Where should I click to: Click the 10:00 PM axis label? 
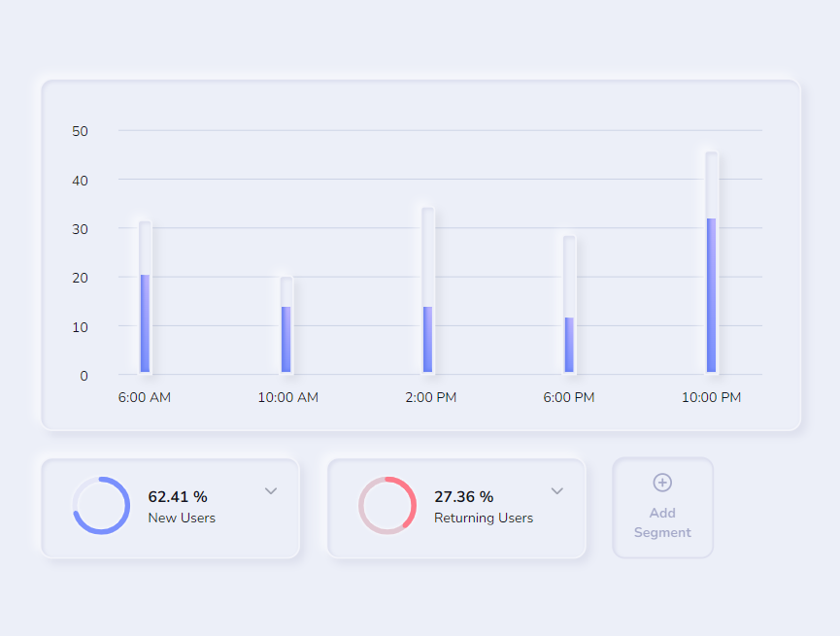point(712,397)
